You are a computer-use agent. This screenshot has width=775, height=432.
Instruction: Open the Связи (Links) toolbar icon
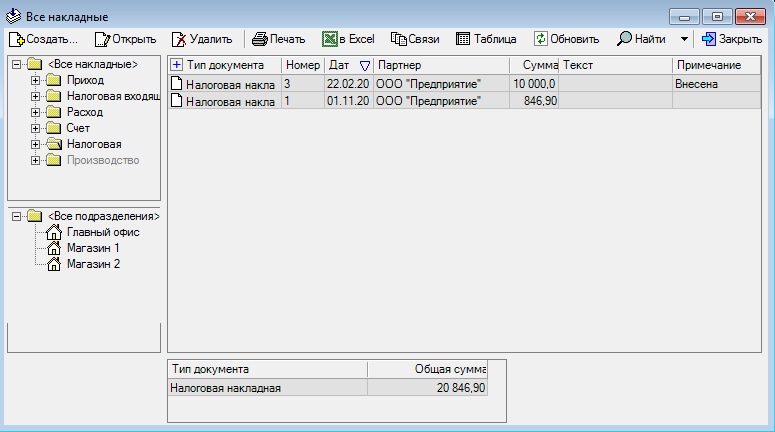click(x=397, y=39)
